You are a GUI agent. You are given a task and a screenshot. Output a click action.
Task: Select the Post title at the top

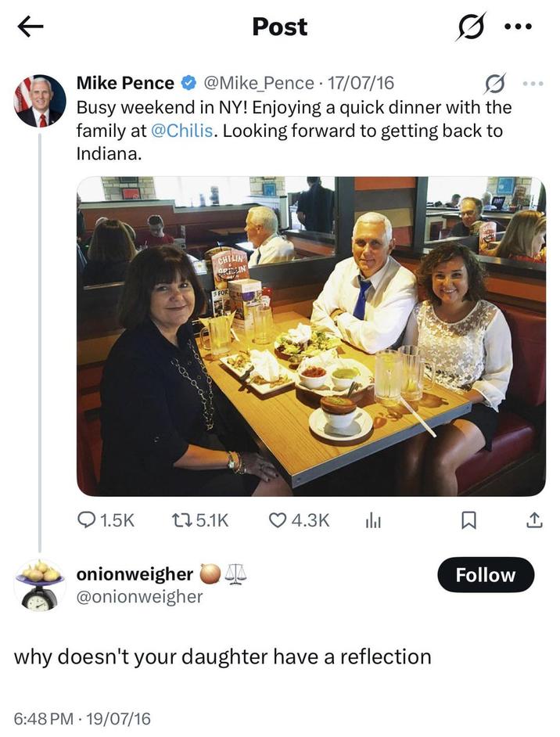[278, 26]
